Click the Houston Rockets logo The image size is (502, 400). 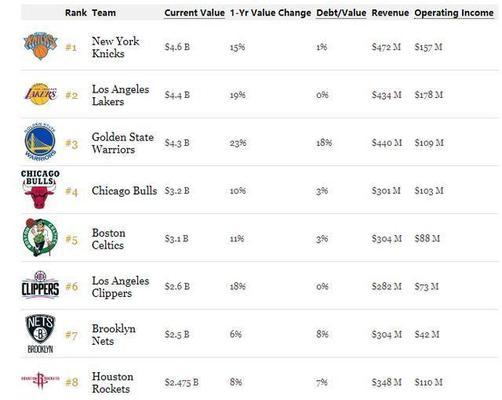click(x=40, y=380)
